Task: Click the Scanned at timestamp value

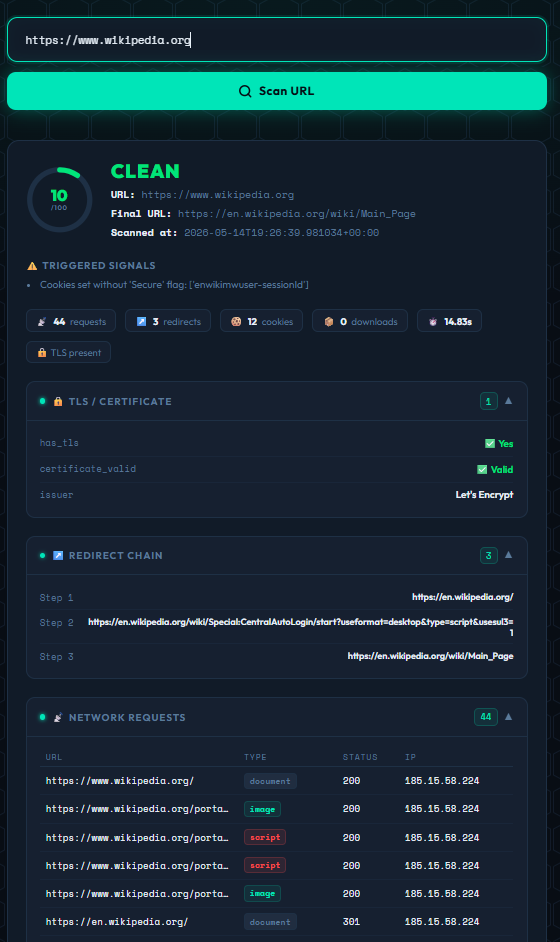Action: click(281, 232)
